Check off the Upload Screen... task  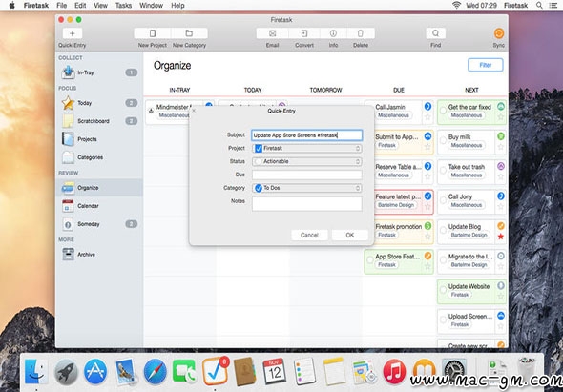pos(444,320)
